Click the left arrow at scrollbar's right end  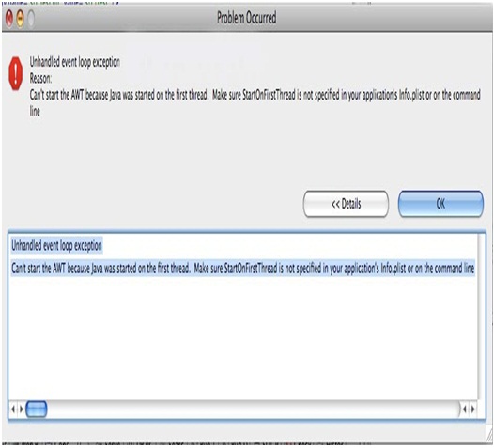pyautogui.click(x=465, y=409)
